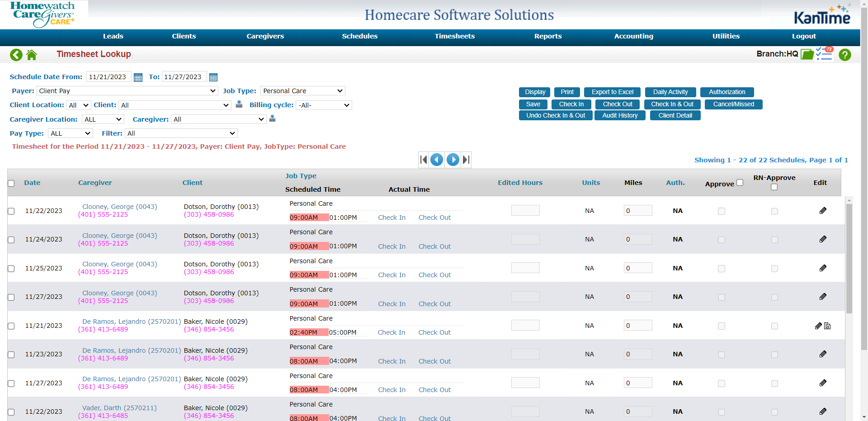Click the green back arrow icon
The height and width of the screenshot is (421, 868).
point(16,55)
